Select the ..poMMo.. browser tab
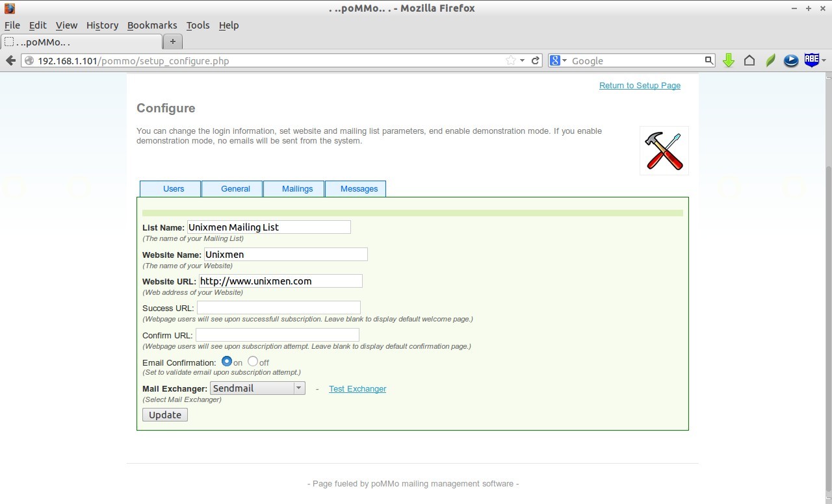This screenshot has width=832, height=504. tap(81, 42)
